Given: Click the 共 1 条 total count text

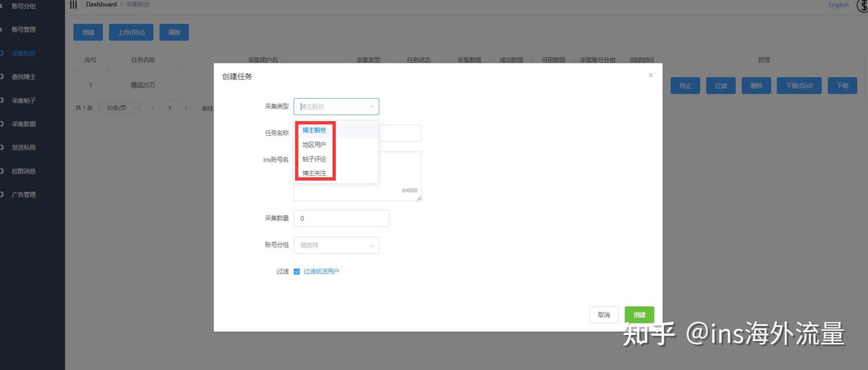Looking at the screenshot, I should (x=84, y=108).
